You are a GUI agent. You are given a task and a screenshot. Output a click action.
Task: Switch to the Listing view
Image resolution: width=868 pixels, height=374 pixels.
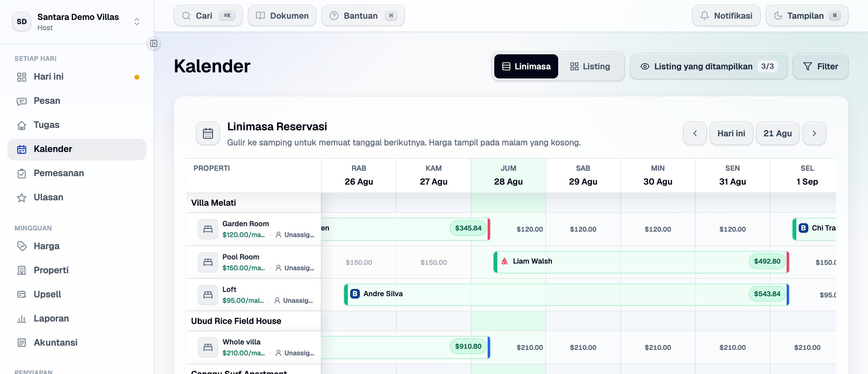(590, 66)
